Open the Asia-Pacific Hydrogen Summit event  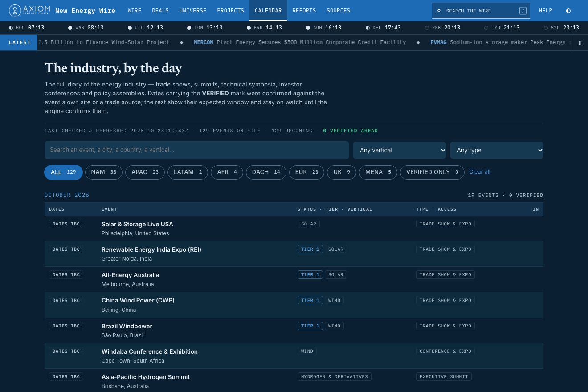click(146, 377)
